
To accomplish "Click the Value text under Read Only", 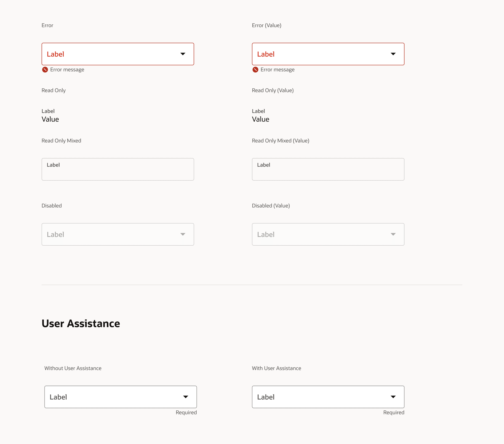I will tap(50, 119).
